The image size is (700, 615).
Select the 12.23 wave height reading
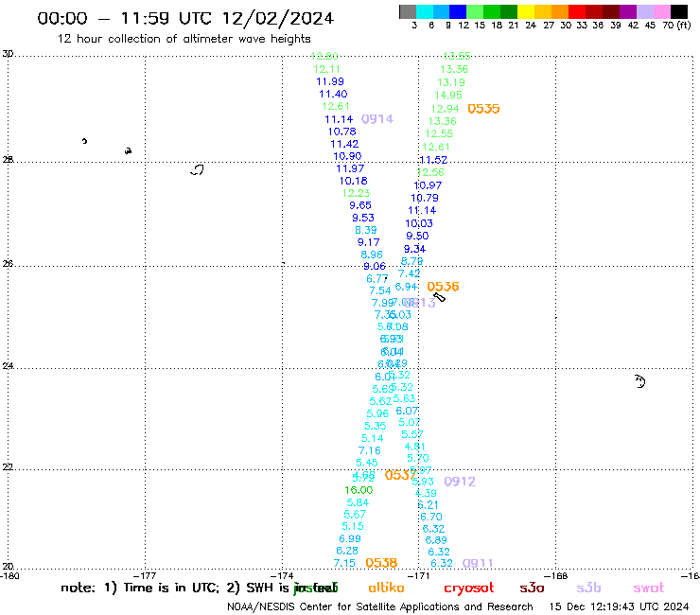pyautogui.click(x=356, y=193)
